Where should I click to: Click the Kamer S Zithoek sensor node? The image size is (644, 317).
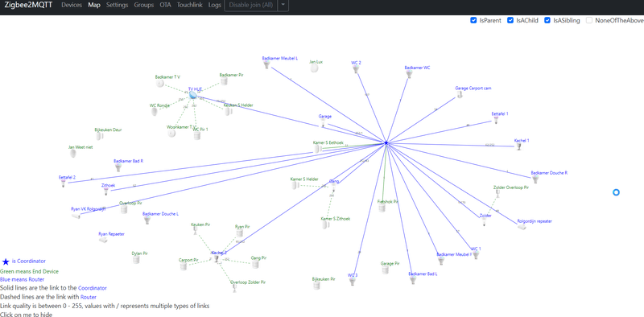(326, 225)
